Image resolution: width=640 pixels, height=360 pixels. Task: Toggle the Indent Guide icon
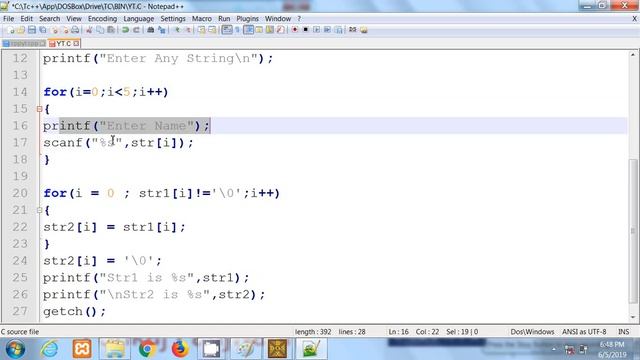(x=248, y=30)
